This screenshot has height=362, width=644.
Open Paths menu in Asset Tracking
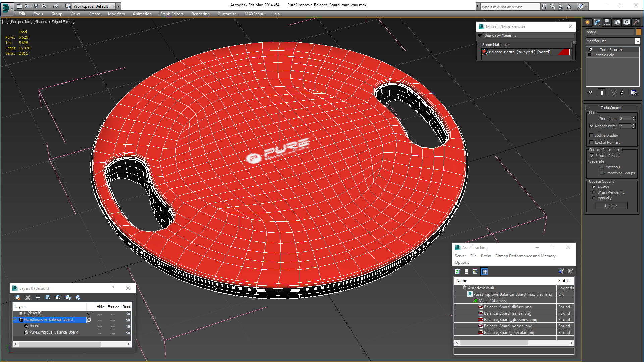click(x=485, y=256)
